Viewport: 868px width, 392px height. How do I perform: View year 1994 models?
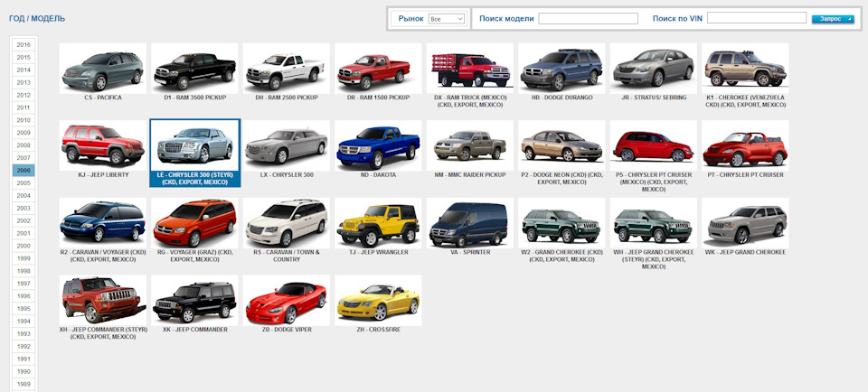pyautogui.click(x=24, y=322)
